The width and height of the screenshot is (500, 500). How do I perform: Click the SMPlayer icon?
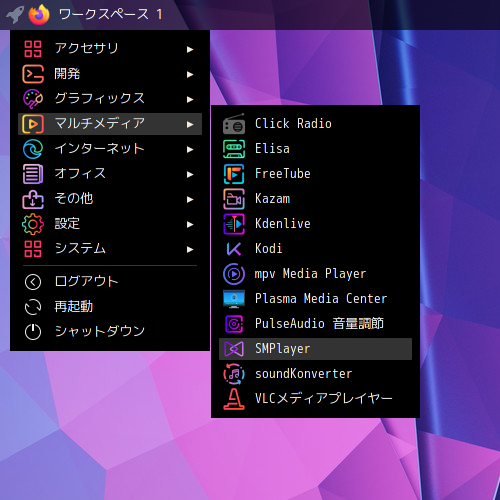(x=234, y=349)
